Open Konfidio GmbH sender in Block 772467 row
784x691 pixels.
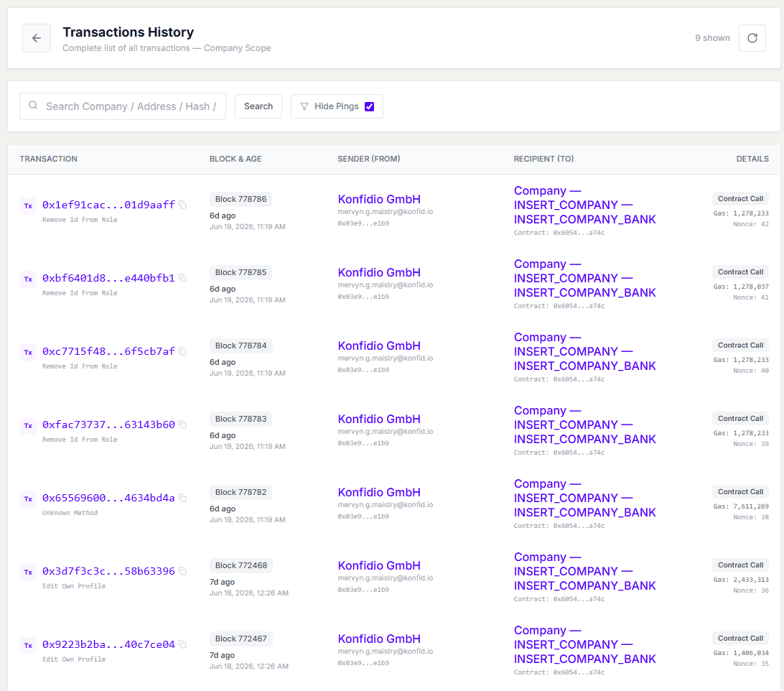[x=379, y=639]
